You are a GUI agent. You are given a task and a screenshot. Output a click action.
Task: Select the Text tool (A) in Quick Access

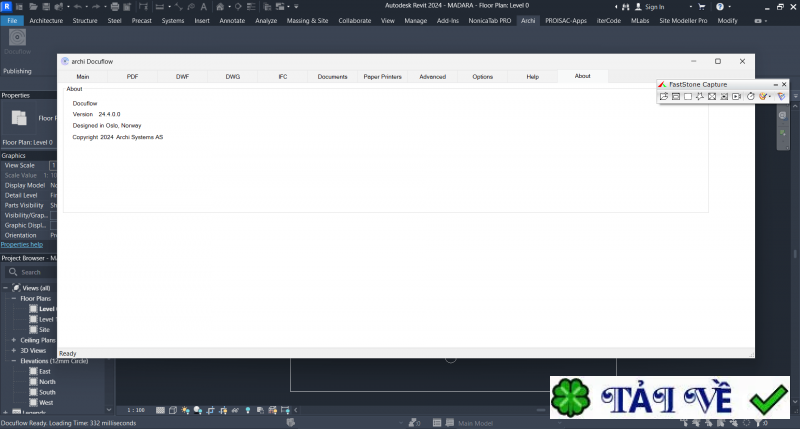click(x=204, y=7)
